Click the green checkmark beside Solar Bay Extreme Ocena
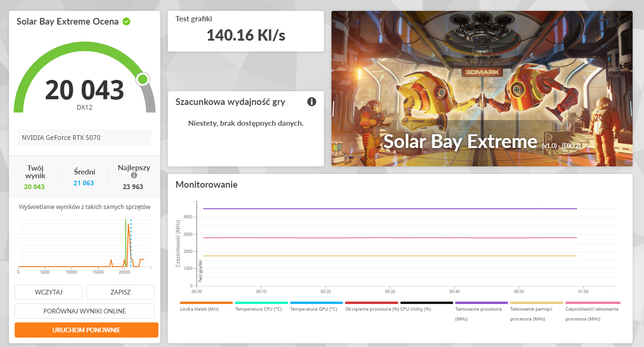644x347 pixels. pyautogui.click(x=127, y=21)
